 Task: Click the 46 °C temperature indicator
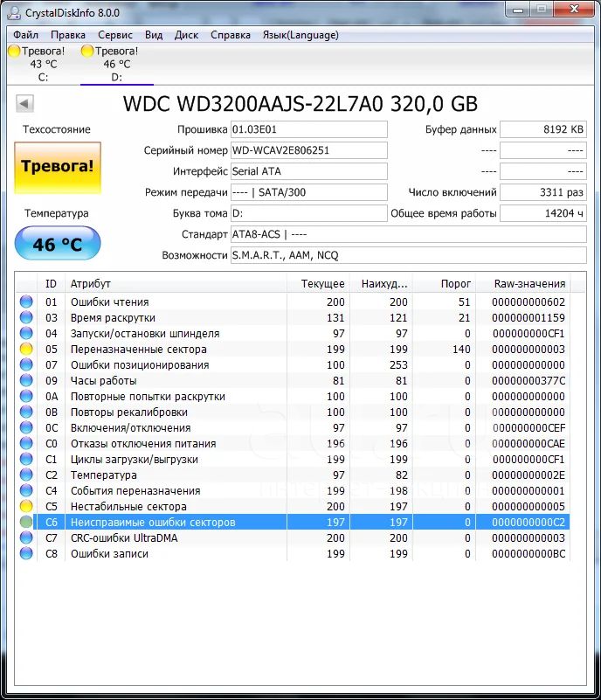pyautogui.click(x=57, y=244)
